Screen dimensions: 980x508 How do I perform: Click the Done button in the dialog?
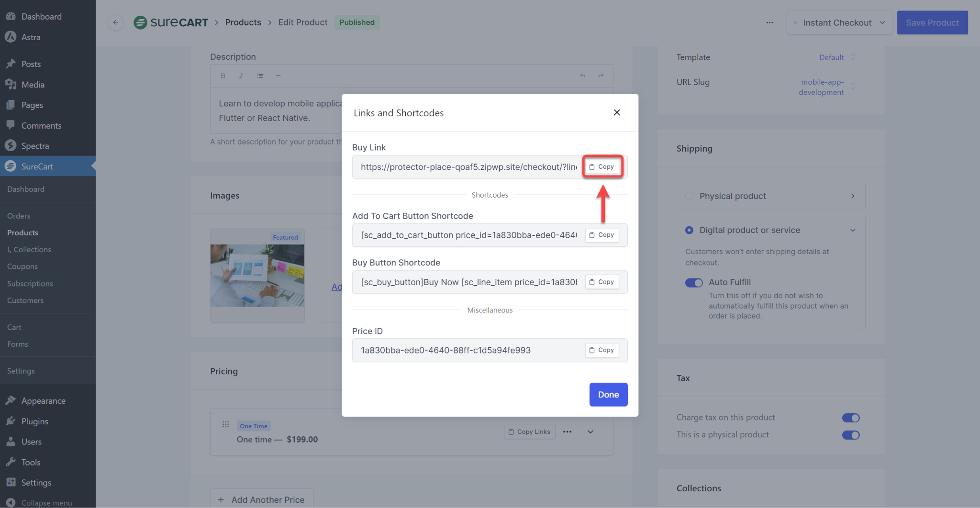(x=608, y=395)
